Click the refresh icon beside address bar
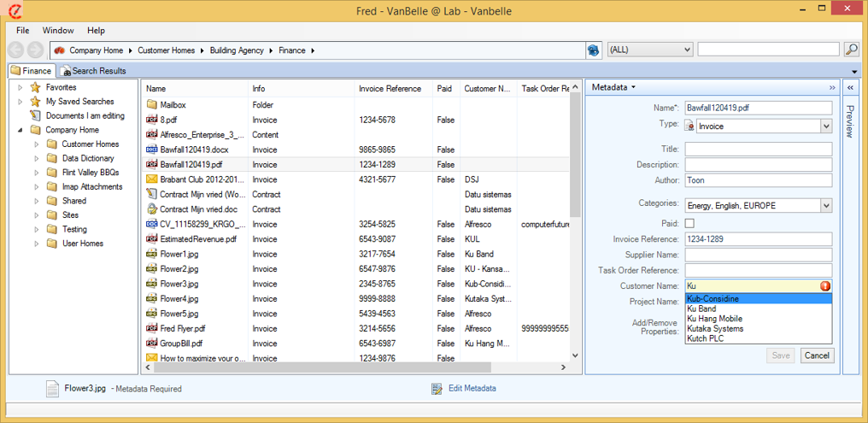This screenshot has width=868, height=423. point(594,50)
